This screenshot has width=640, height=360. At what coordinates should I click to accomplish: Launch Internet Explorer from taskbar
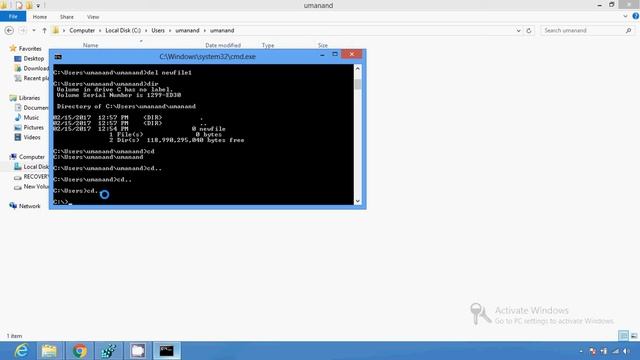click(x=21, y=351)
